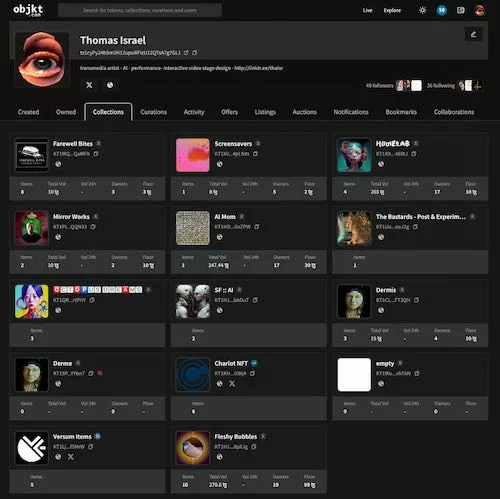Switch to the Created tab
This screenshot has height=499, width=500.
(x=28, y=112)
